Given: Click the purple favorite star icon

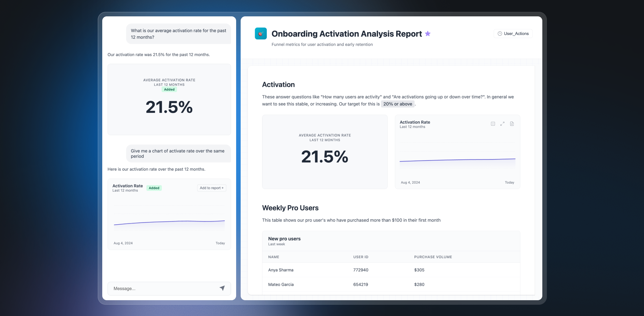Looking at the screenshot, I should 428,34.
